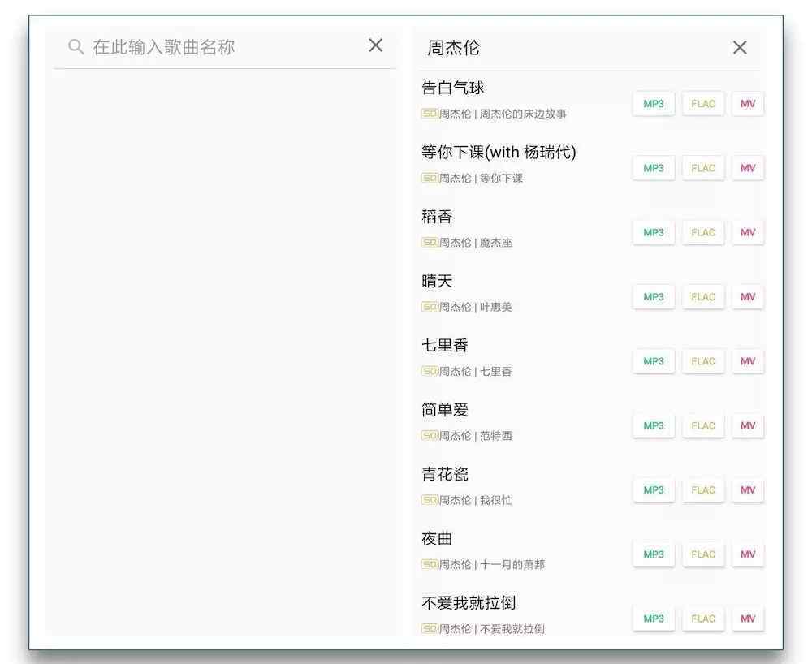Download 简单爱 as MP3
This screenshot has width=812, height=664.
[x=654, y=425]
